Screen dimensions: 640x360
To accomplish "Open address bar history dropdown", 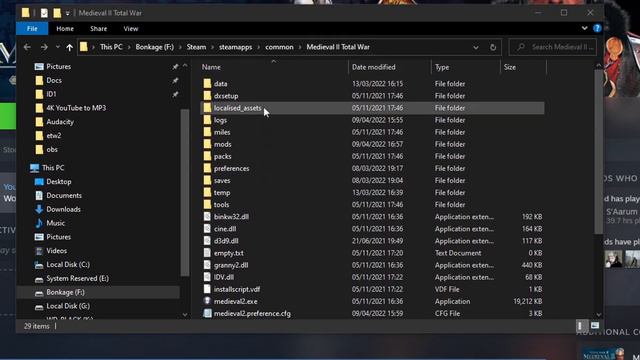I will 476,47.
